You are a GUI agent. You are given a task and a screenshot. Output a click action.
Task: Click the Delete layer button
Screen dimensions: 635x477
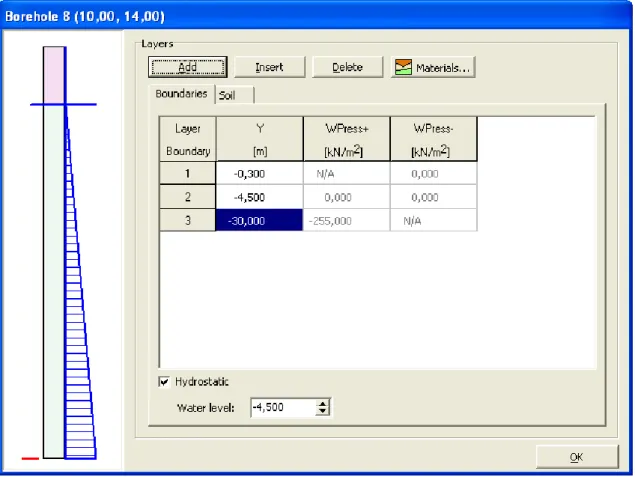point(347,67)
